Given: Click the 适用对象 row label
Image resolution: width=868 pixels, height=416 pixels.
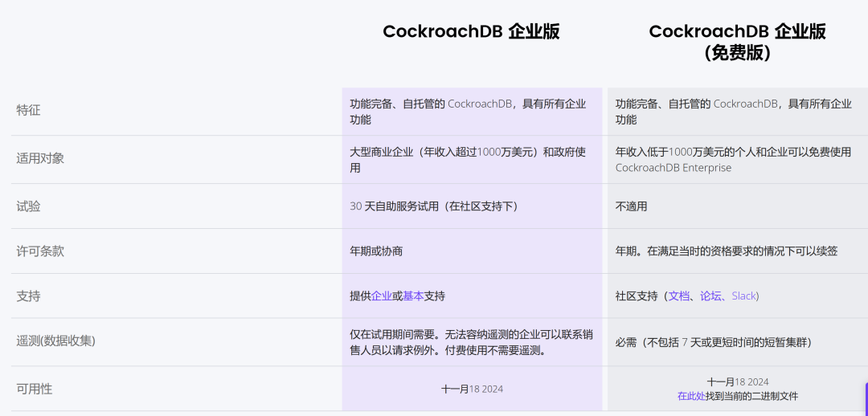Looking at the screenshot, I should (40, 159).
